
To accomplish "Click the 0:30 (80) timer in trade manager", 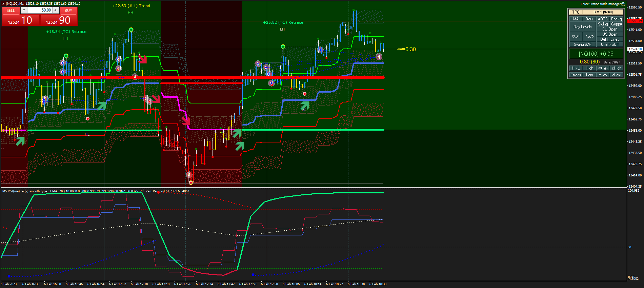I will pyautogui.click(x=590, y=62).
